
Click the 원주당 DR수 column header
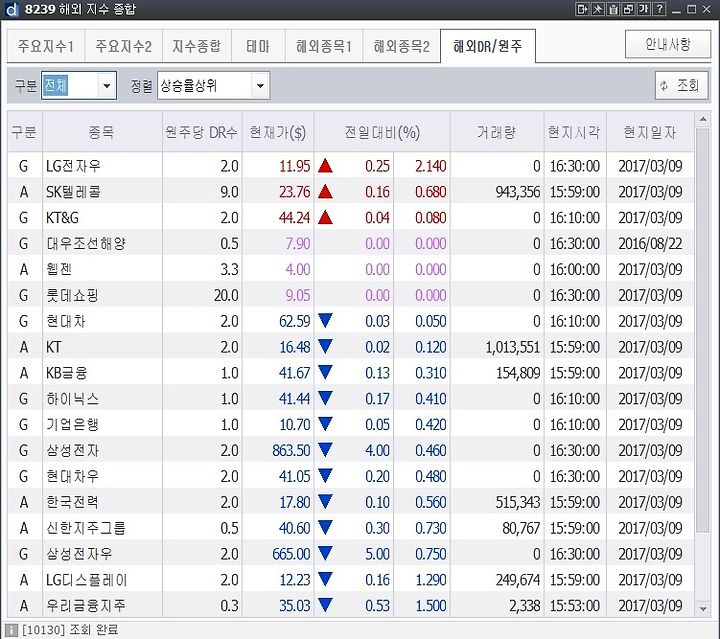(202, 132)
